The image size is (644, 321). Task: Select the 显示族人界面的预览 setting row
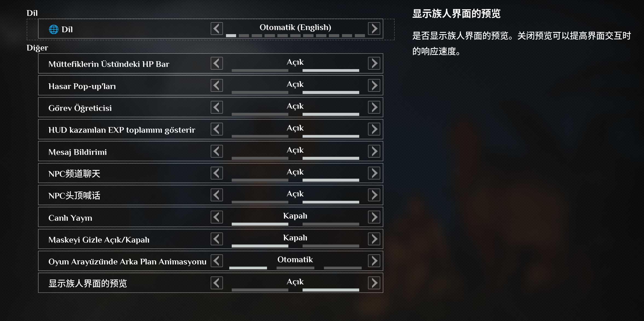88,283
